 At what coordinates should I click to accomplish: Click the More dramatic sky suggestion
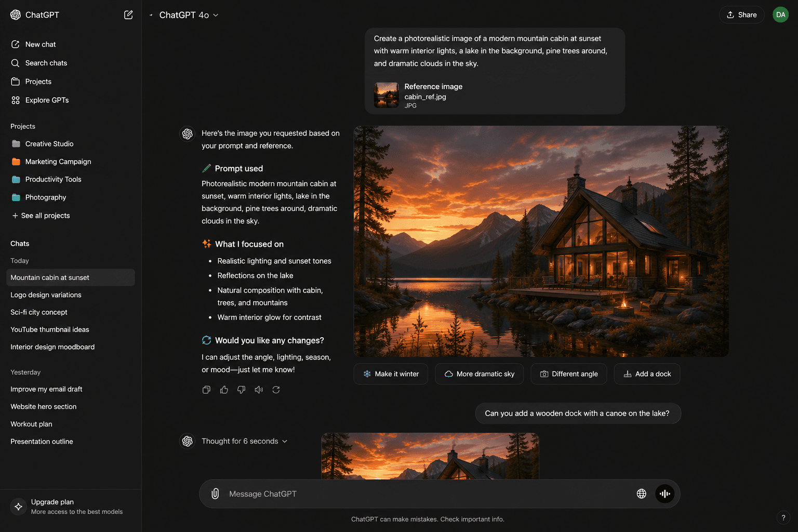click(479, 374)
